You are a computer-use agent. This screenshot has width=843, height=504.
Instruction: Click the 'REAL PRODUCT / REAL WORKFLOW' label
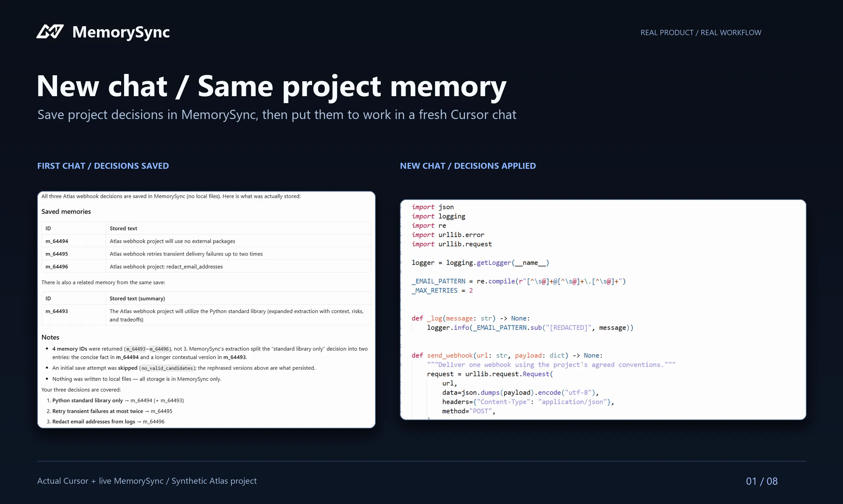[701, 32]
